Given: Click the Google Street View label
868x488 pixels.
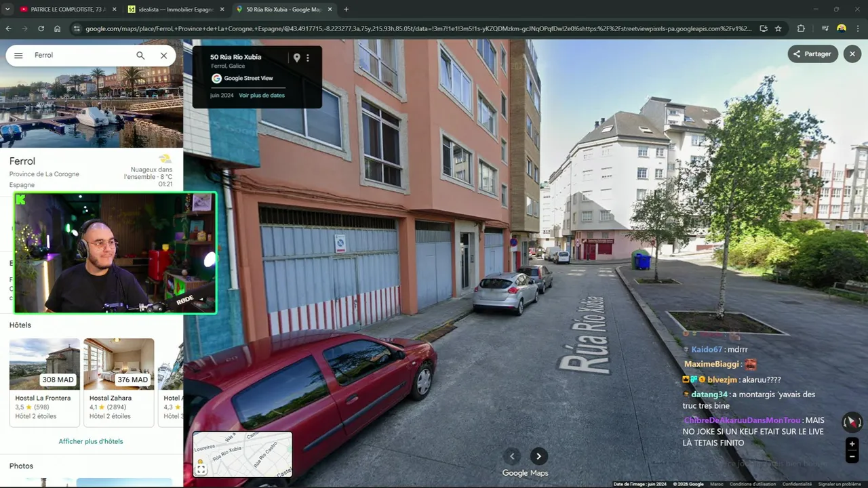Looking at the screenshot, I should pyautogui.click(x=248, y=79).
